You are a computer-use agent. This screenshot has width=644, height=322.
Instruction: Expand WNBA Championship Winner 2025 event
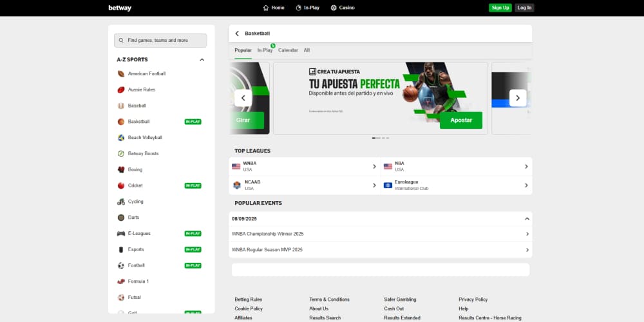tap(527, 234)
